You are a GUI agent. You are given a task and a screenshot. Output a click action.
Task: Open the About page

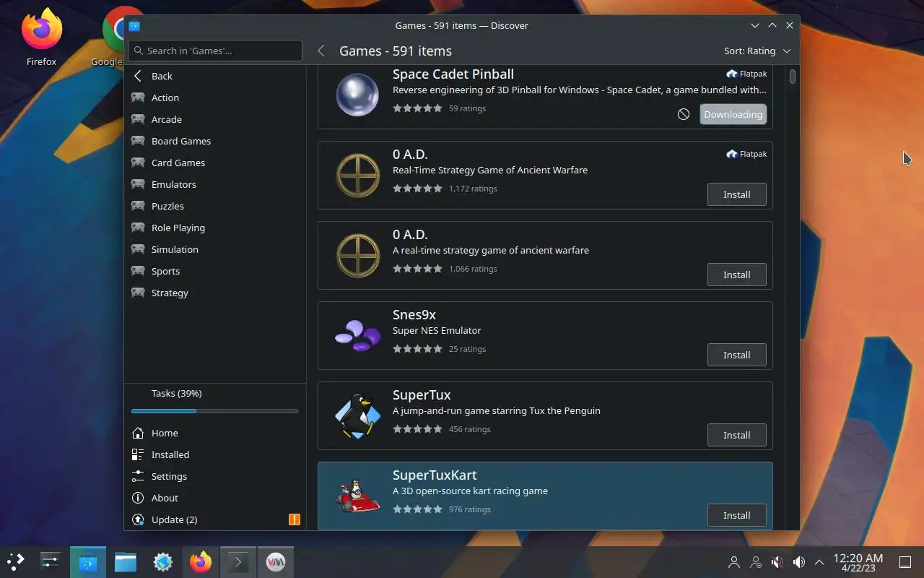tap(215, 498)
